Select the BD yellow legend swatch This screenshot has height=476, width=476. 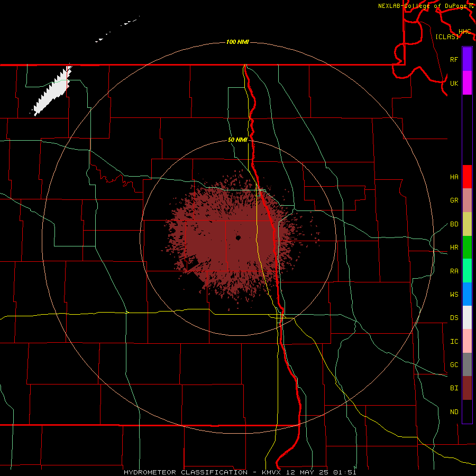tap(467, 224)
